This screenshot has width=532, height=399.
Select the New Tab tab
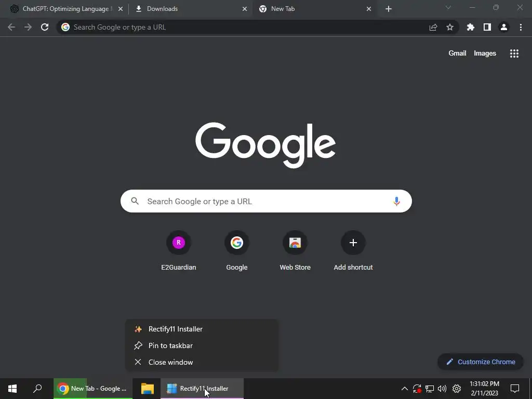point(315,9)
